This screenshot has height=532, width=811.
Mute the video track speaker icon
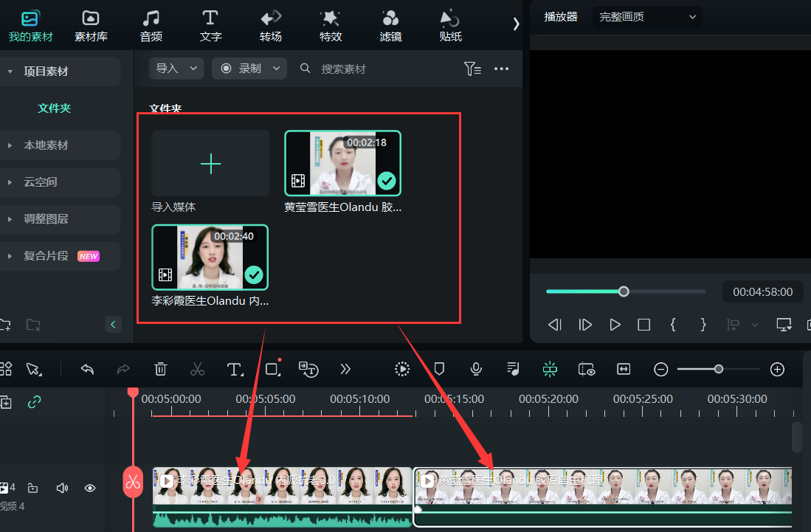[x=62, y=488]
